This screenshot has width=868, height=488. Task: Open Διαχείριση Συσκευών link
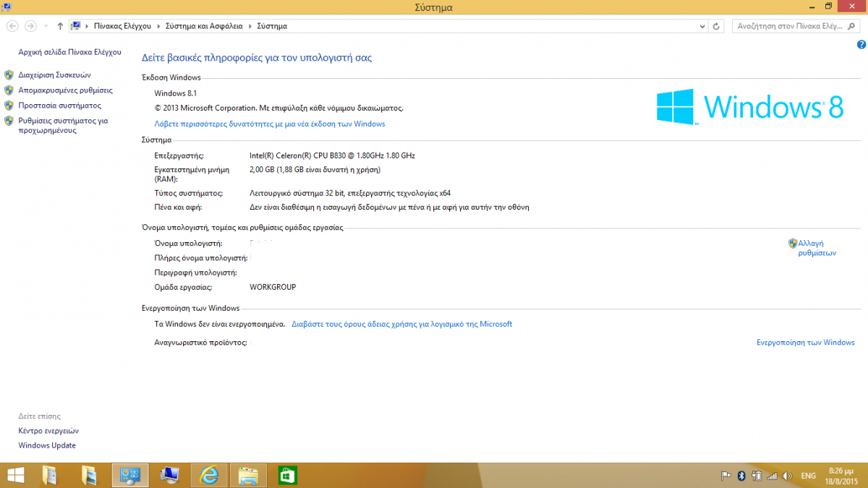pos(55,74)
